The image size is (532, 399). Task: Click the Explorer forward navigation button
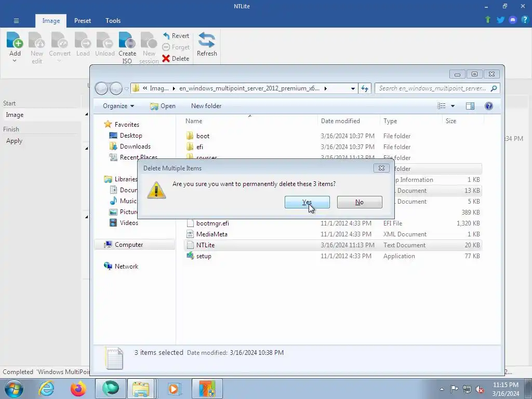(116, 88)
